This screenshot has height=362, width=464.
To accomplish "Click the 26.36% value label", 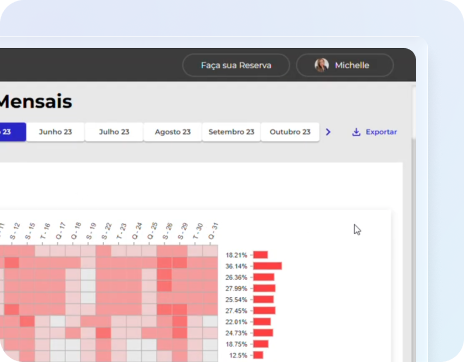I will click(x=236, y=277).
